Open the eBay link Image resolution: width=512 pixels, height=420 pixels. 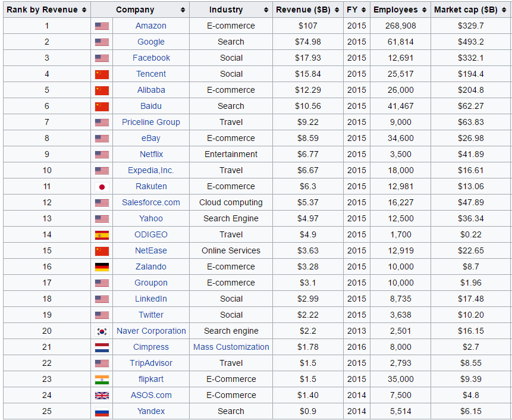click(151, 138)
